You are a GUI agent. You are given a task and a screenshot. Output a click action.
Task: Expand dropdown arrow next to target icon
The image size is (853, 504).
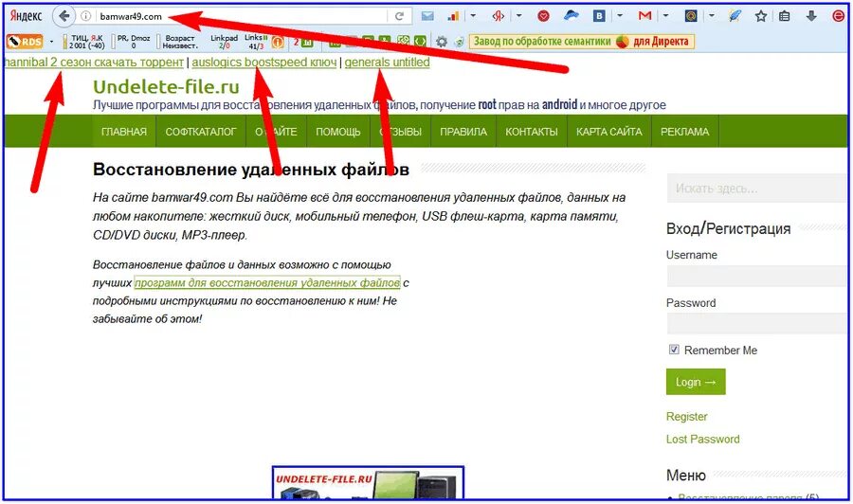pyautogui.click(x=711, y=16)
